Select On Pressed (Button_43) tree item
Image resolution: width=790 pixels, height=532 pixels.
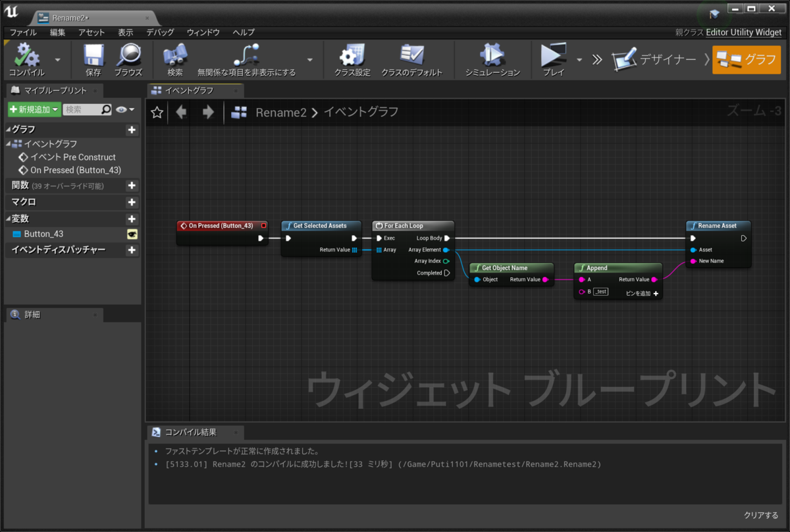pyautogui.click(x=69, y=170)
